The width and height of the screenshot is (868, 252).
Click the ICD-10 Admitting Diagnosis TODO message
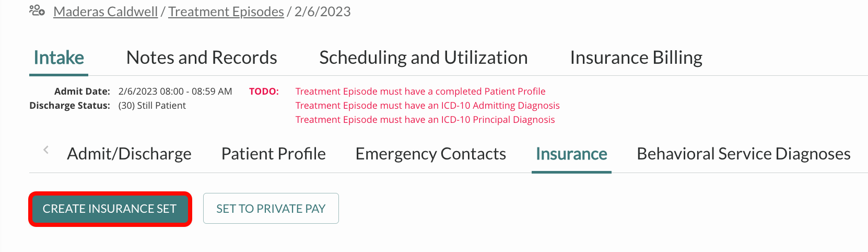[x=428, y=106]
